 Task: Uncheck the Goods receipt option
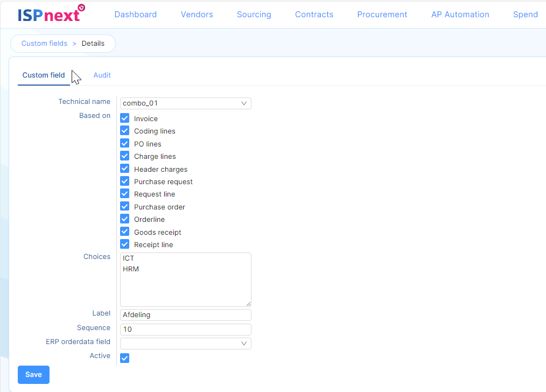[x=125, y=232]
